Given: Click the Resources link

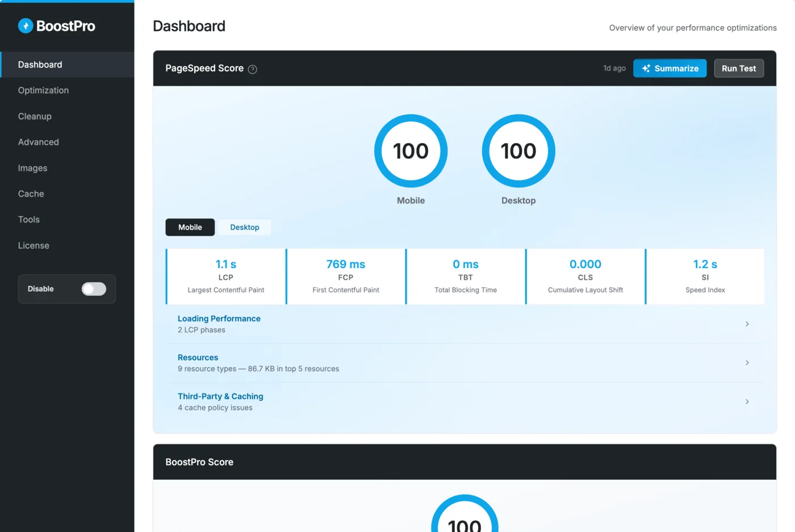Looking at the screenshot, I should [x=198, y=358].
